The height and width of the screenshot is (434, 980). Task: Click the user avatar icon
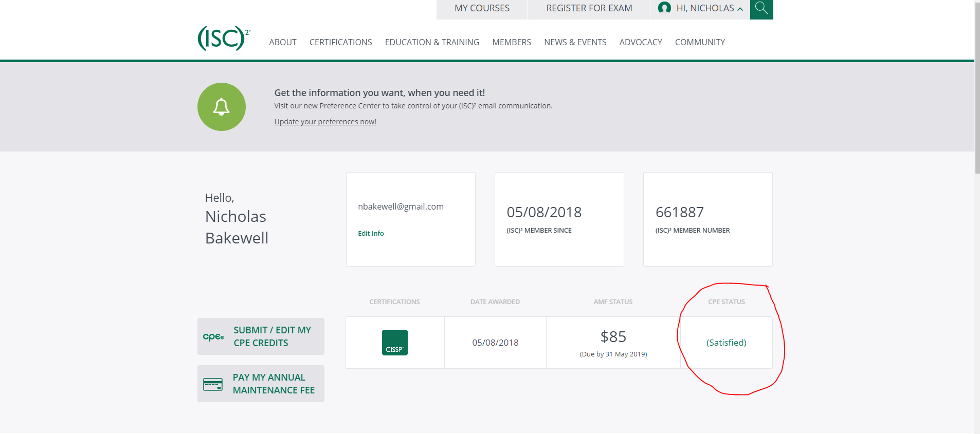pos(664,8)
